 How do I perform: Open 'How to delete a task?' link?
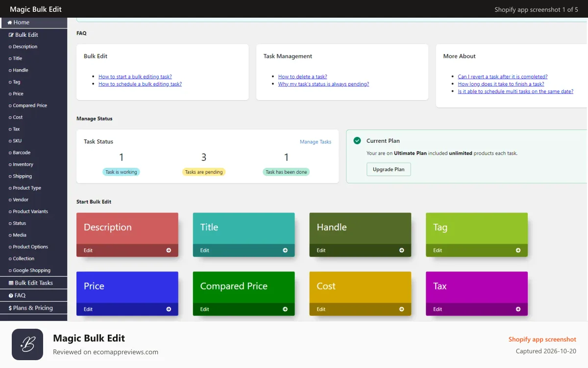pyautogui.click(x=303, y=77)
